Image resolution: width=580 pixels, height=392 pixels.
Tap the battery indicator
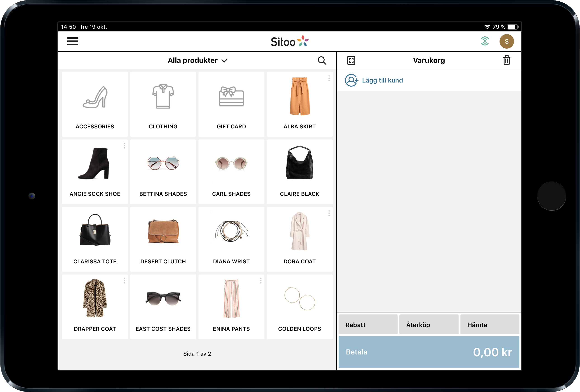(x=513, y=27)
